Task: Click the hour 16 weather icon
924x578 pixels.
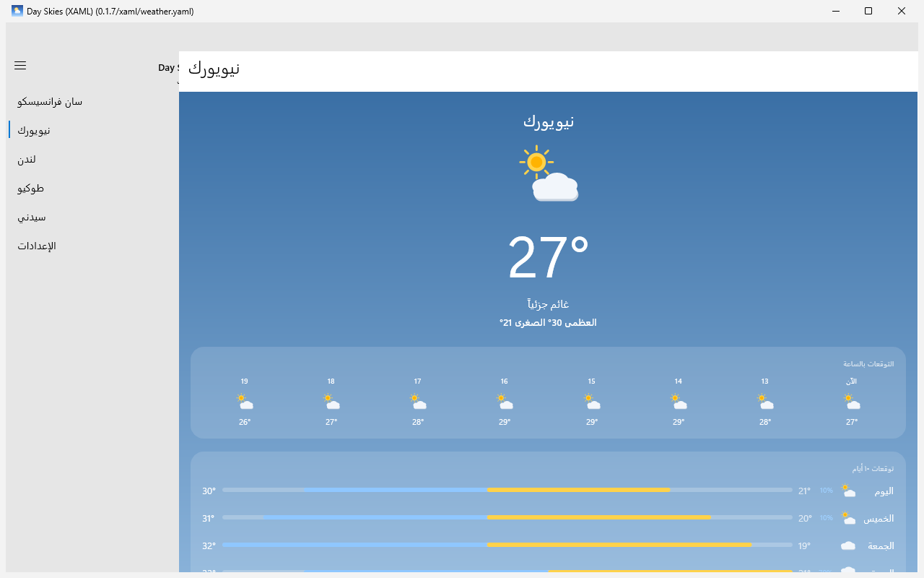Action: pos(505,402)
